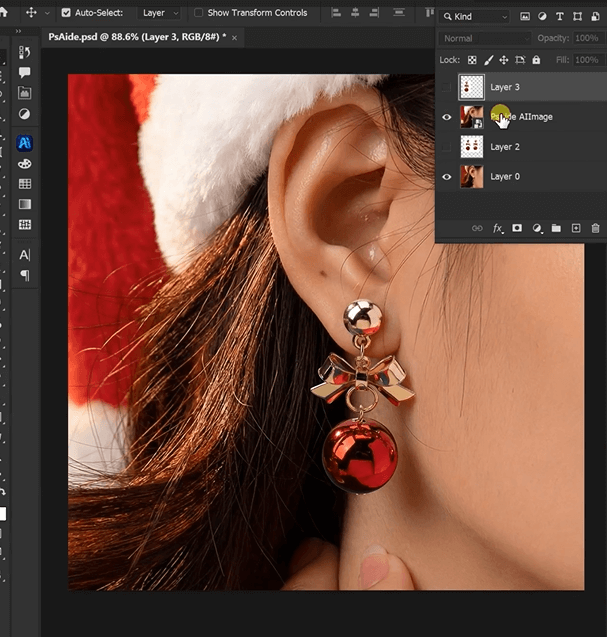The width and height of the screenshot is (607, 637).
Task: Click distribute vertically icon
Action: click(399, 13)
